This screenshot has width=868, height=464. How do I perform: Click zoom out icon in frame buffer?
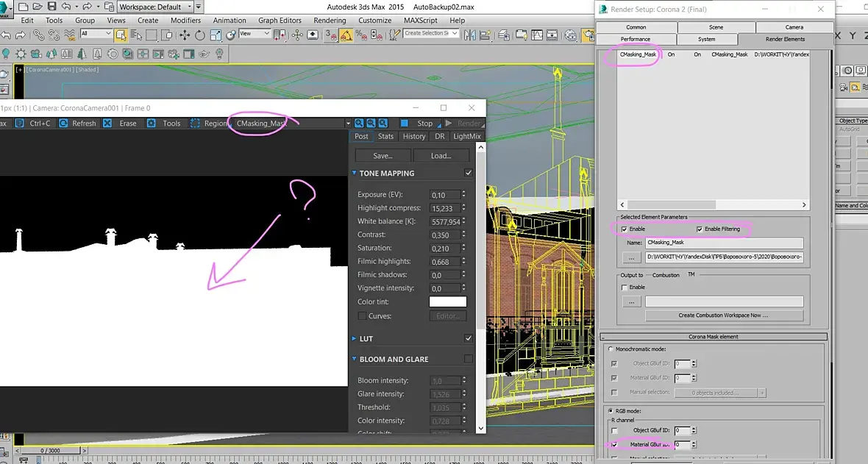pos(371,123)
